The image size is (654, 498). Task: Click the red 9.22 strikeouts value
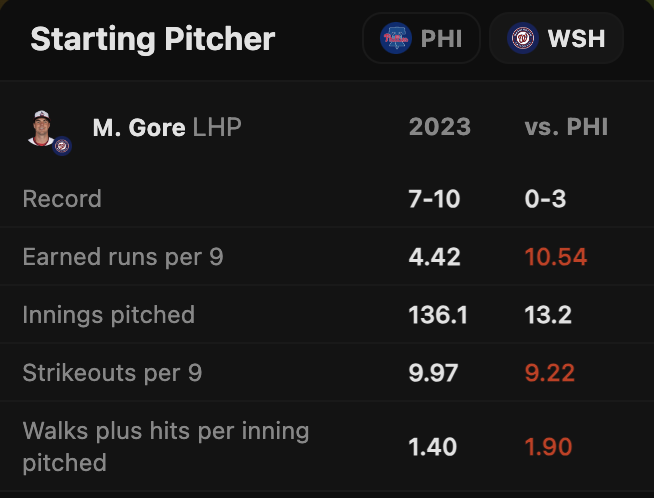pos(549,373)
